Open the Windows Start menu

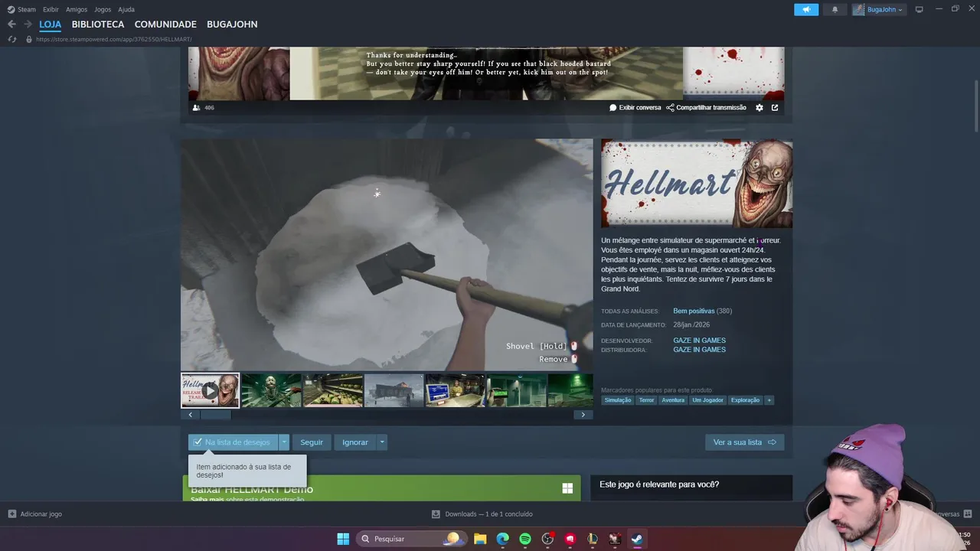click(343, 539)
